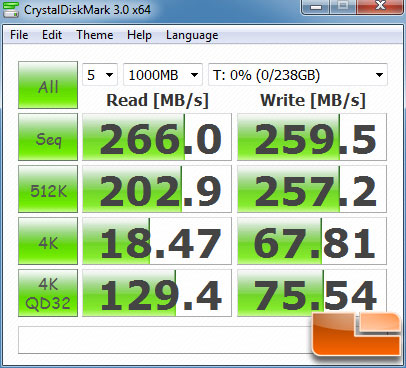Open the test size dropdown showing 1000MB
The height and width of the screenshot is (368, 406).
click(x=163, y=75)
